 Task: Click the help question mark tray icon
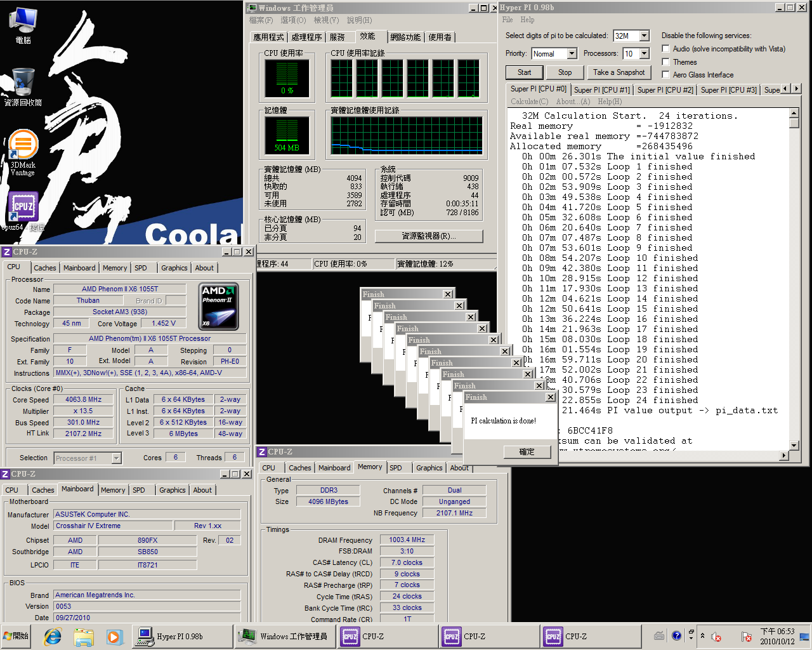676,635
